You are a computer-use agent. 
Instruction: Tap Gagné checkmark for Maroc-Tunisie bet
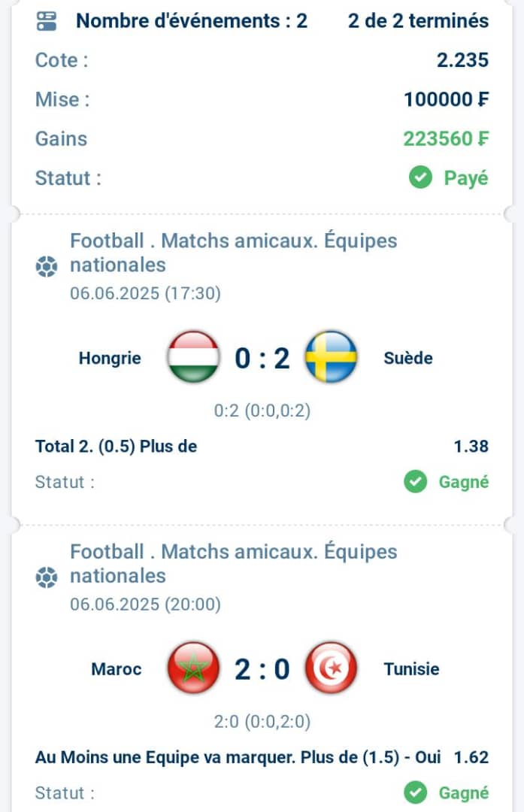[415, 792]
